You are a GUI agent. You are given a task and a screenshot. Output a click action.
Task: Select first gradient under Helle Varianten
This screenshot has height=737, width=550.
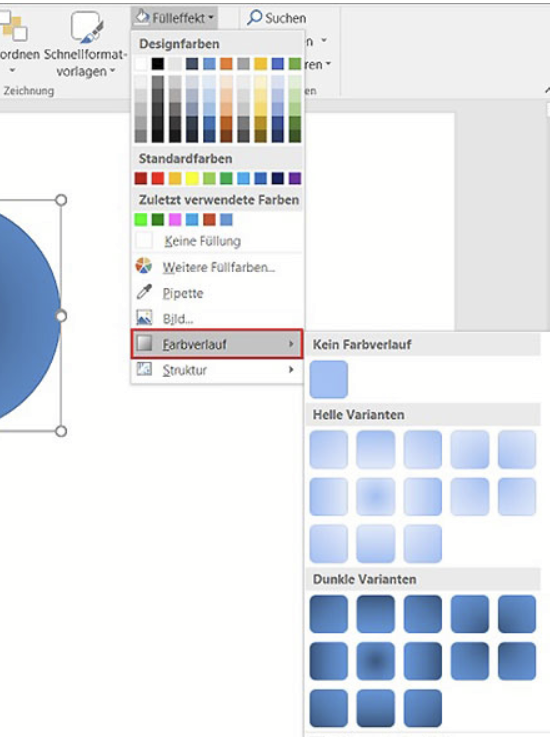tap(329, 449)
